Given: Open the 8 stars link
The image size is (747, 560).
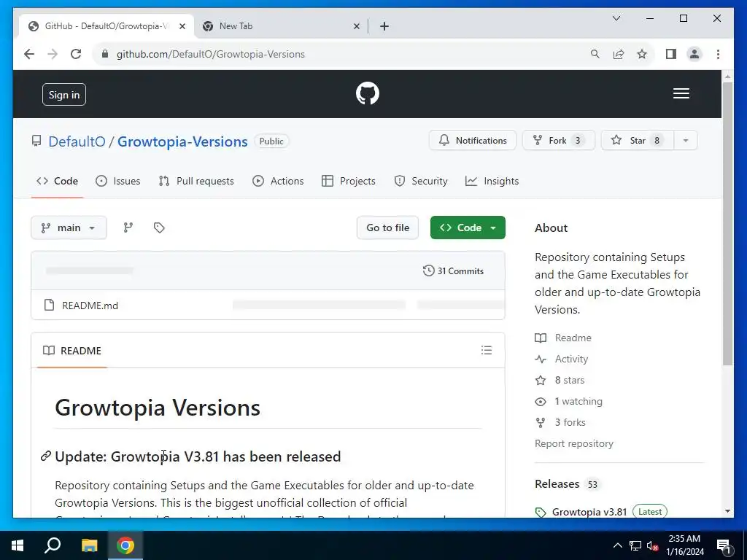Looking at the screenshot, I should 560,380.
